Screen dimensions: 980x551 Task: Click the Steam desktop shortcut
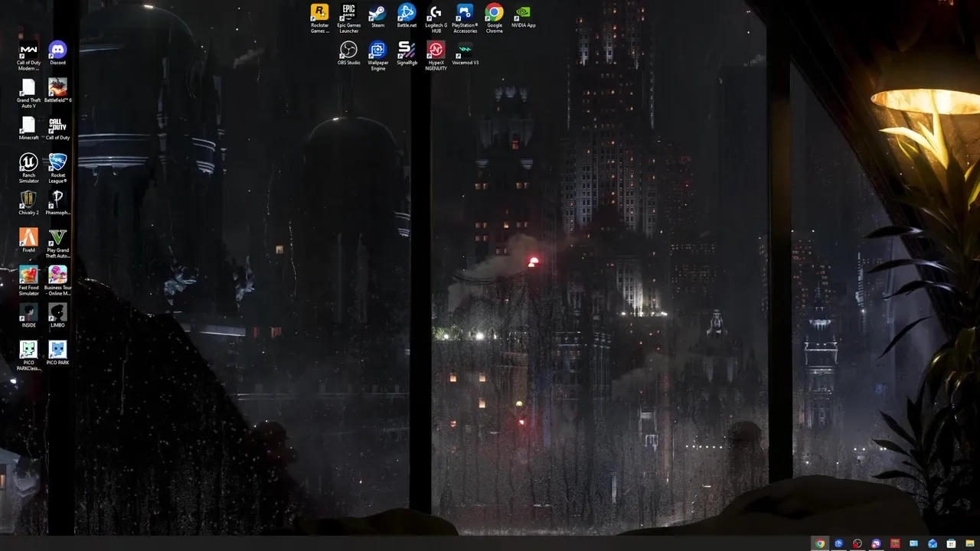[x=377, y=16]
